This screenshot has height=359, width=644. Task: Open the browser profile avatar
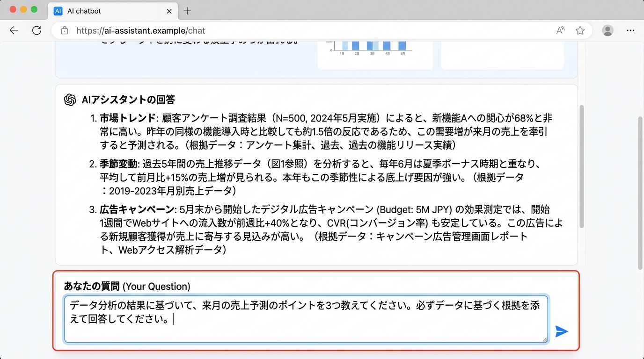point(607,30)
